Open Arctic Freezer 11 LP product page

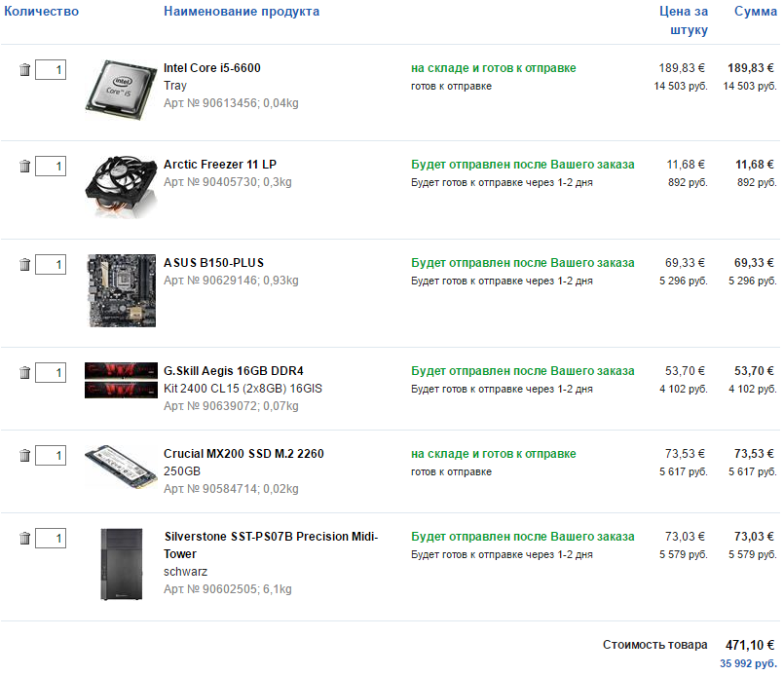[x=220, y=165]
